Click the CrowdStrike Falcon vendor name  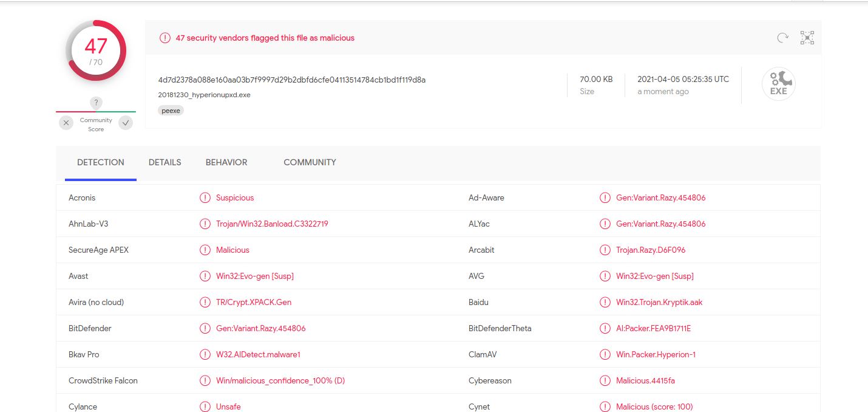(x=103, y=380)
